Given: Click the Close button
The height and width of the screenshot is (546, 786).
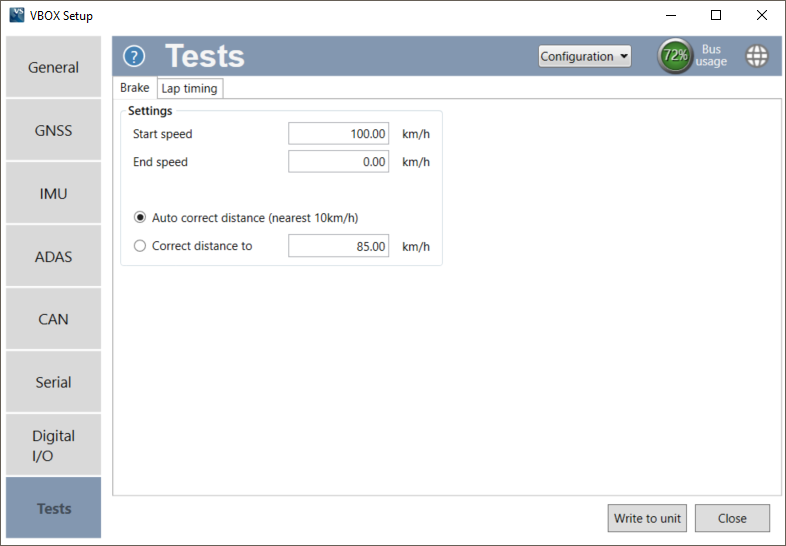Looking at the screenshot, I should pos(732,518).
